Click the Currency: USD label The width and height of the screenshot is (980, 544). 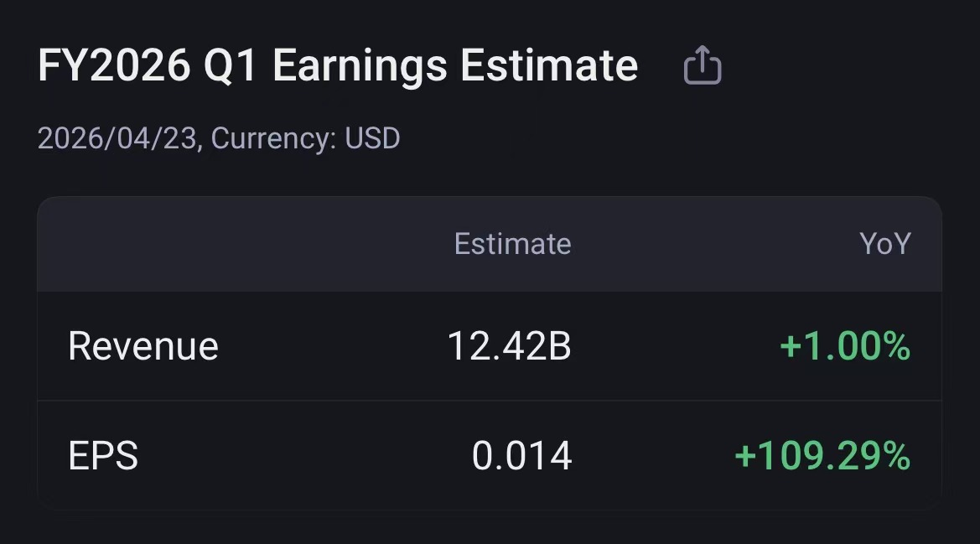[x=306, y=138]
